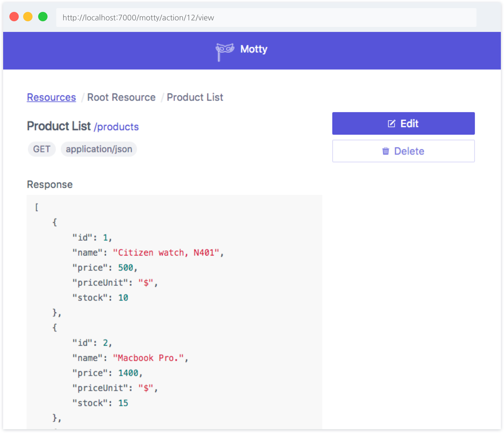Click the Product List breadcrumb item
This screenshot has height=433, width=504.
coord(195,97)
